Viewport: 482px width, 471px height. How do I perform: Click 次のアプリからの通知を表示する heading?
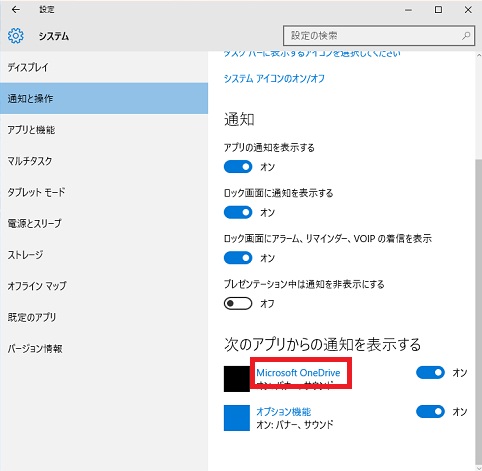point(322,344)
